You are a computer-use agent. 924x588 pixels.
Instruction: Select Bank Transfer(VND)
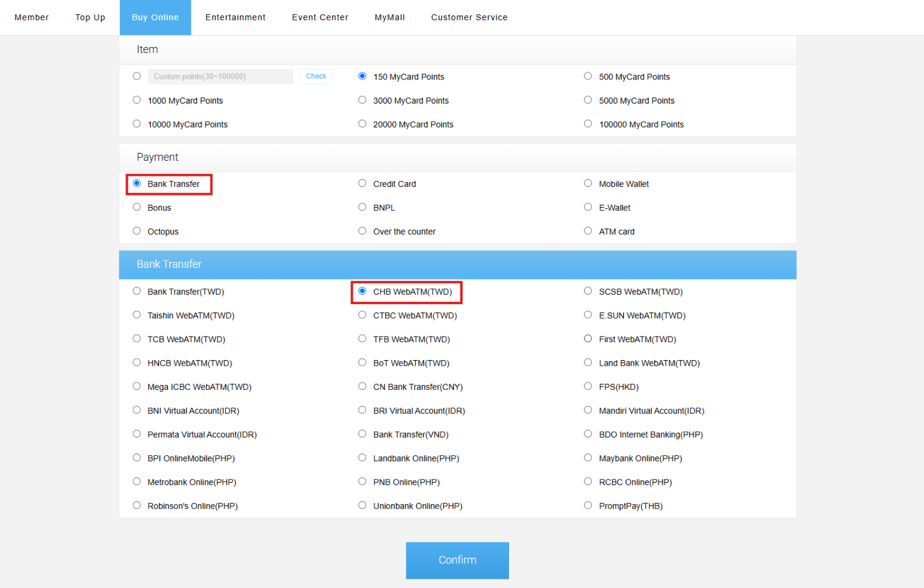pyautogui.click(x=362, y=434)
